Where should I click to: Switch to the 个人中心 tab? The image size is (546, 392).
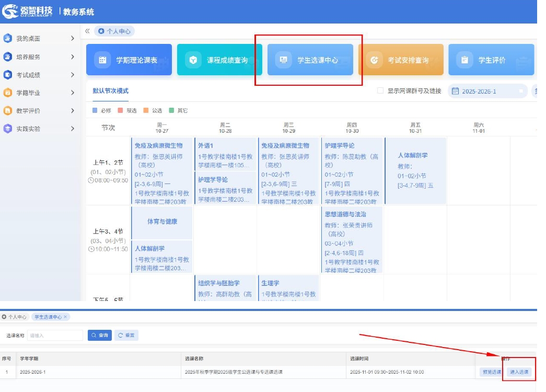coord(114,31)
